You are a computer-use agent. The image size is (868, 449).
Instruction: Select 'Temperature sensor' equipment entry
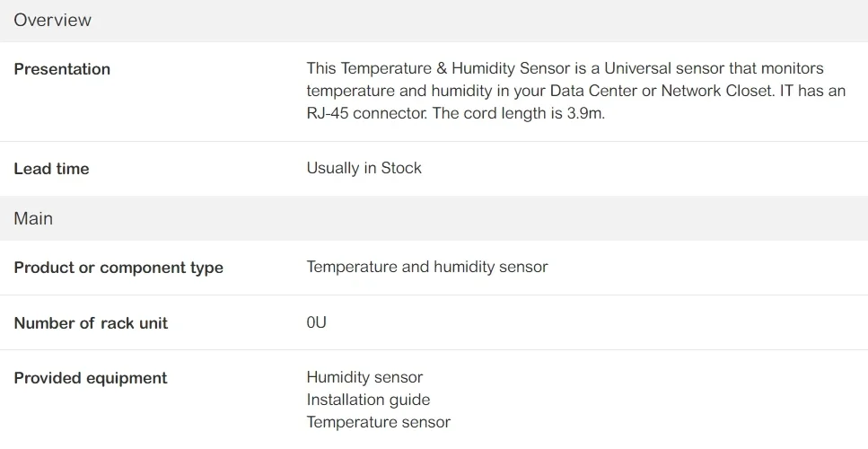[378, 422]
